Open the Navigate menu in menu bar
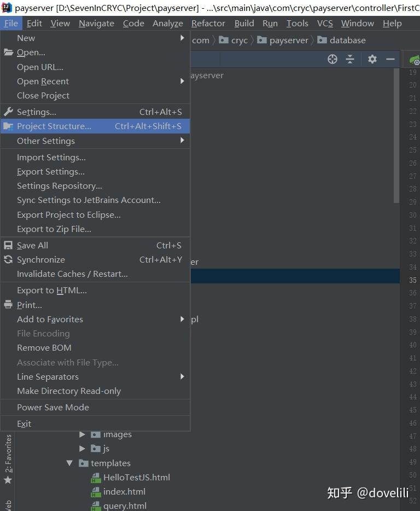This screenshot has width=420, height=511. tap(96, 23)
